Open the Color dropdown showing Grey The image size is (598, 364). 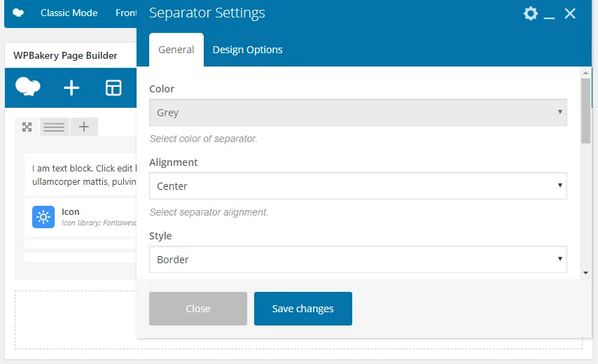tap(358, 113)
